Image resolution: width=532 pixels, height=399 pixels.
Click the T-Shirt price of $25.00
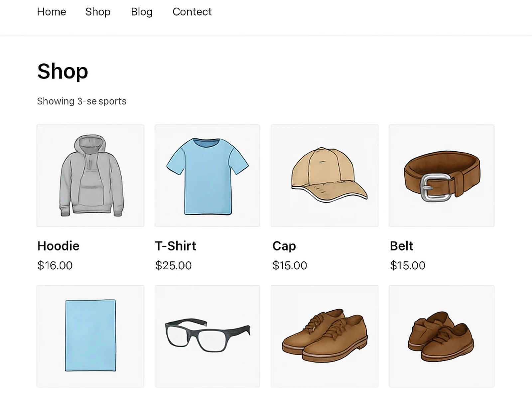173,265
